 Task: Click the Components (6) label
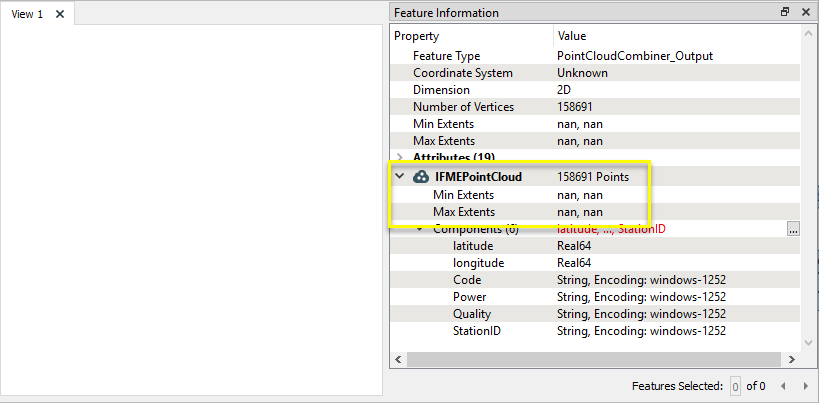pyautogui.click(x=475, y=229)
